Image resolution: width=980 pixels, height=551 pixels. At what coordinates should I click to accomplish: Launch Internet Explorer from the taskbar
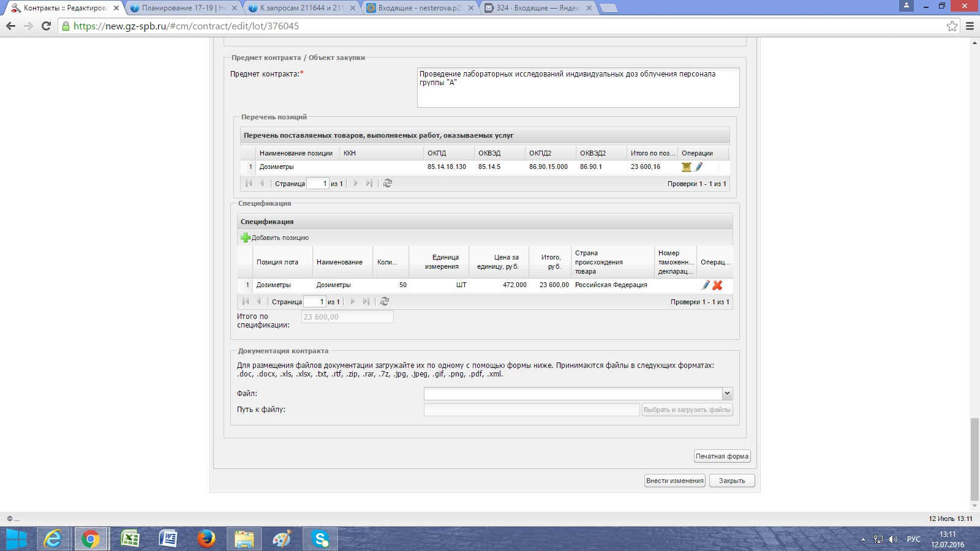tap(53, 539)
